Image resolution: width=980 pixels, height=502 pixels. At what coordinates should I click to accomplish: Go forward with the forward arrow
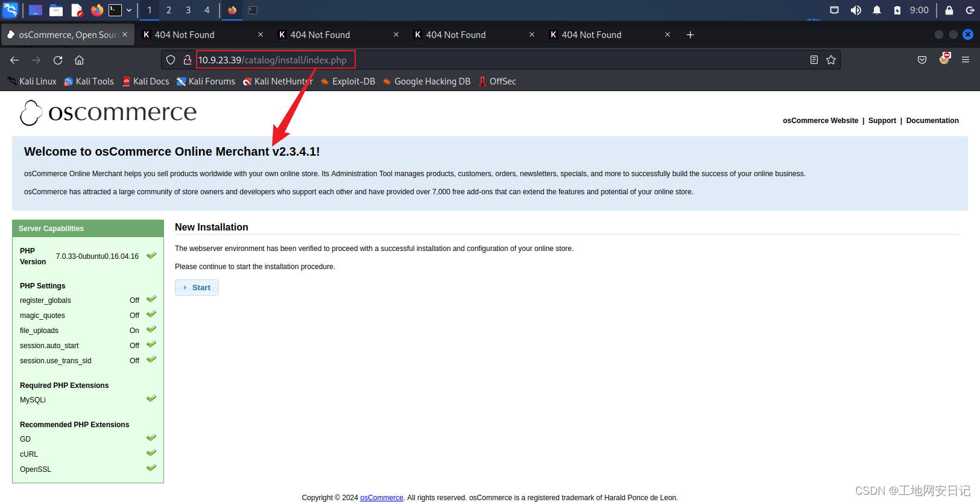[36, 60]
